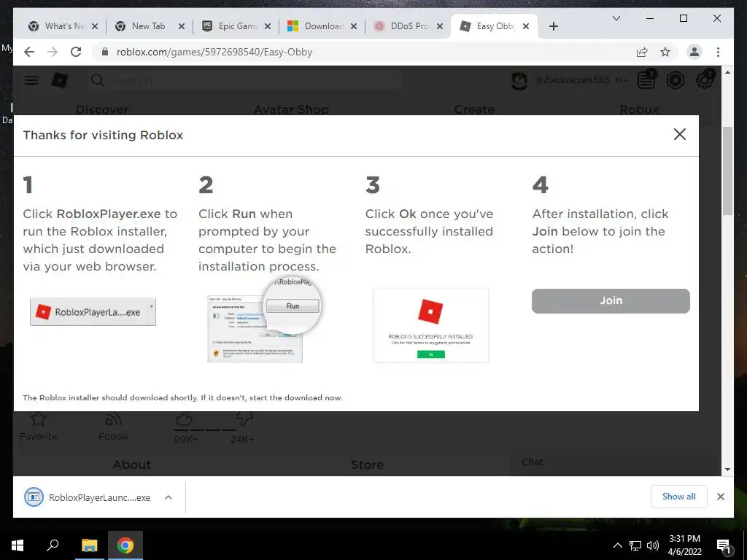
Task: Open the Roblox hamburger menu
Action: (x=31, y=80)
